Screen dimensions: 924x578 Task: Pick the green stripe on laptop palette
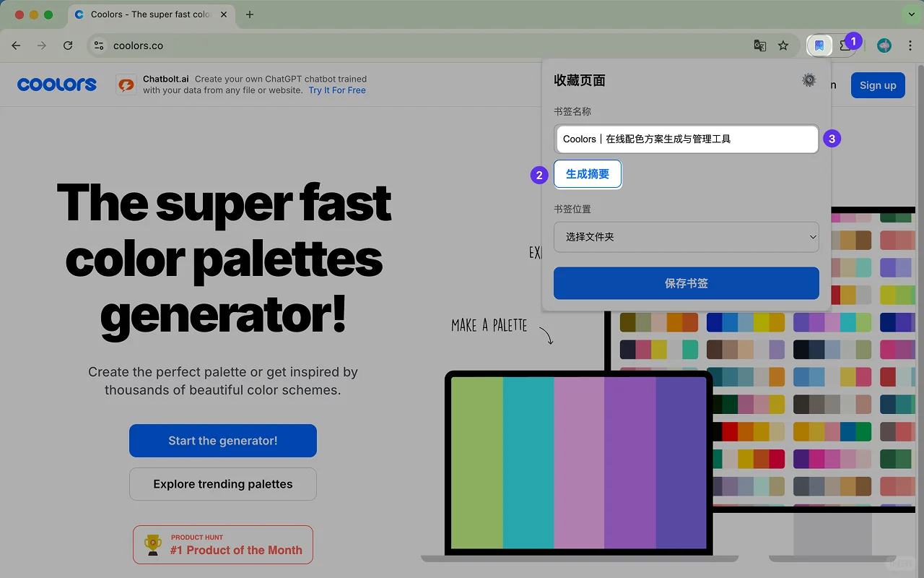pyautogui.click(x=477, y=462)
